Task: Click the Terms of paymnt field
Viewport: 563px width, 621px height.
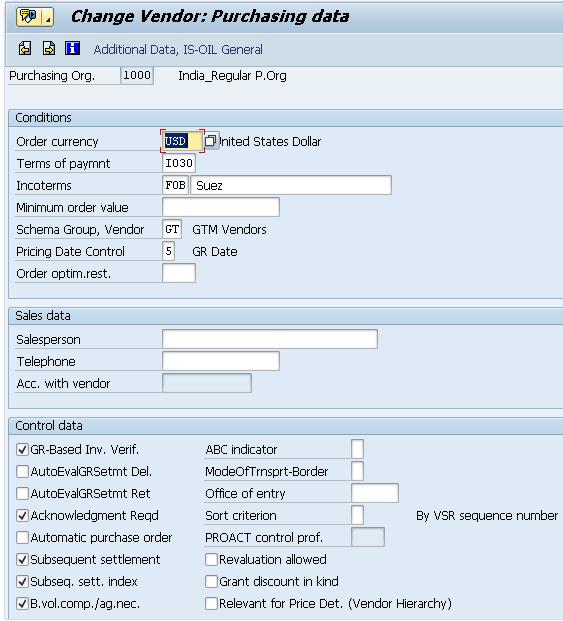Action: pyautogui.click(x=179, y=163)
